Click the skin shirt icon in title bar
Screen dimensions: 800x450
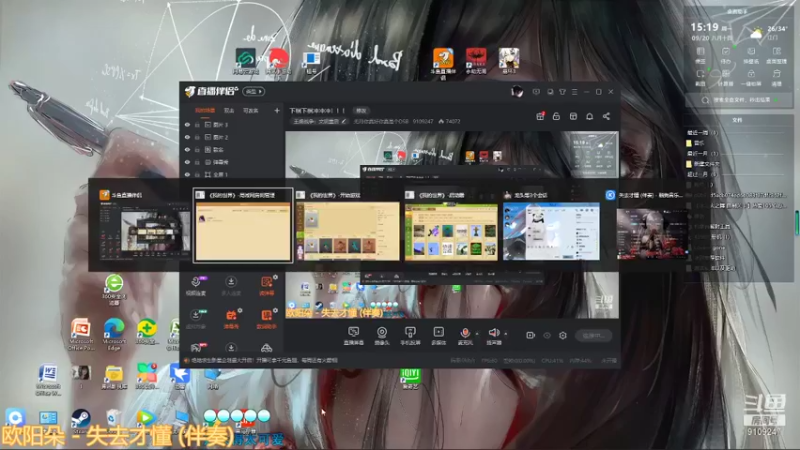[562, 92]
